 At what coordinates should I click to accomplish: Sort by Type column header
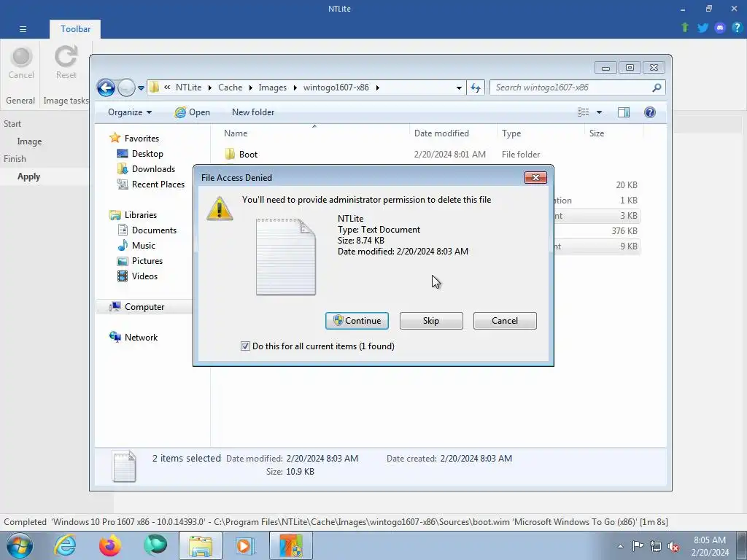point(541,133)
